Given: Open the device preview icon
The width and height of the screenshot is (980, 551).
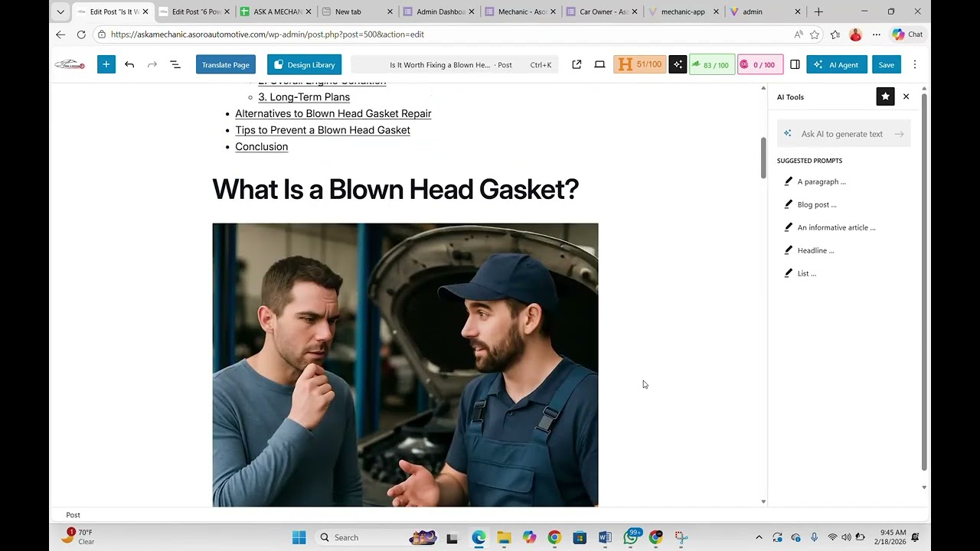Looking at the screenshot, I should pyautogui.click(x=599, y=65).
